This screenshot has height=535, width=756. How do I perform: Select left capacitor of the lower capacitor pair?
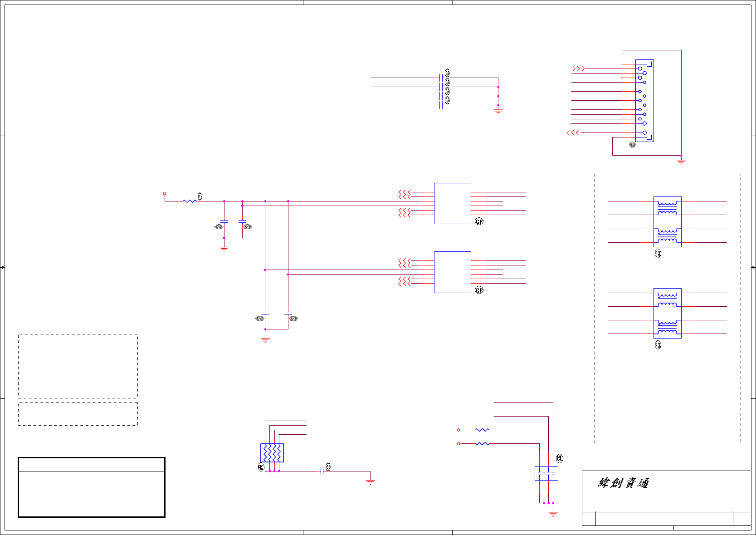pyautogui.click(x=265, y=313)
